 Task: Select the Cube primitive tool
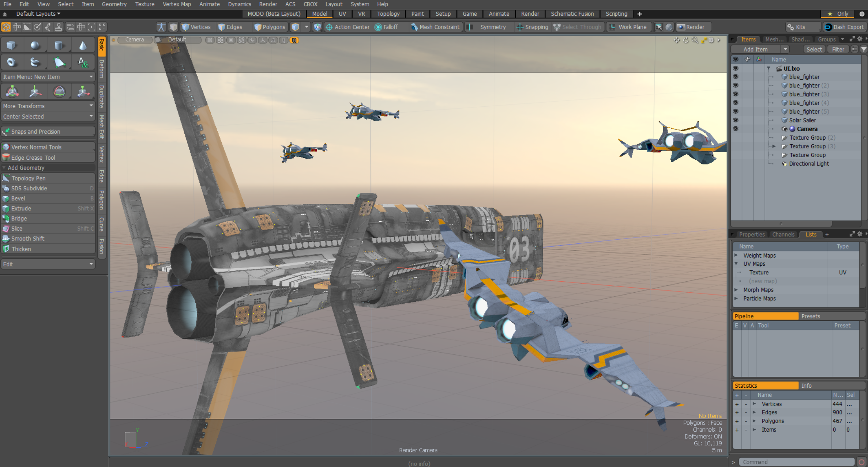[x=11, y=45]
